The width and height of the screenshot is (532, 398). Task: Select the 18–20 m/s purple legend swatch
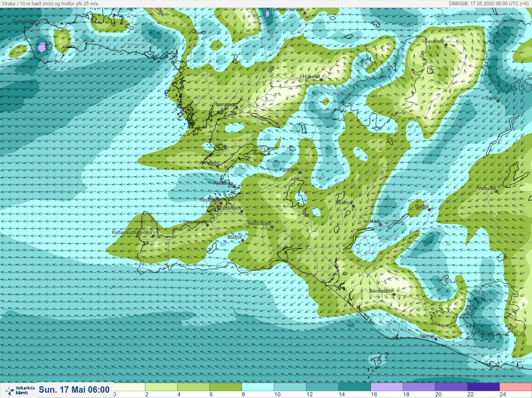coord(419,387)
